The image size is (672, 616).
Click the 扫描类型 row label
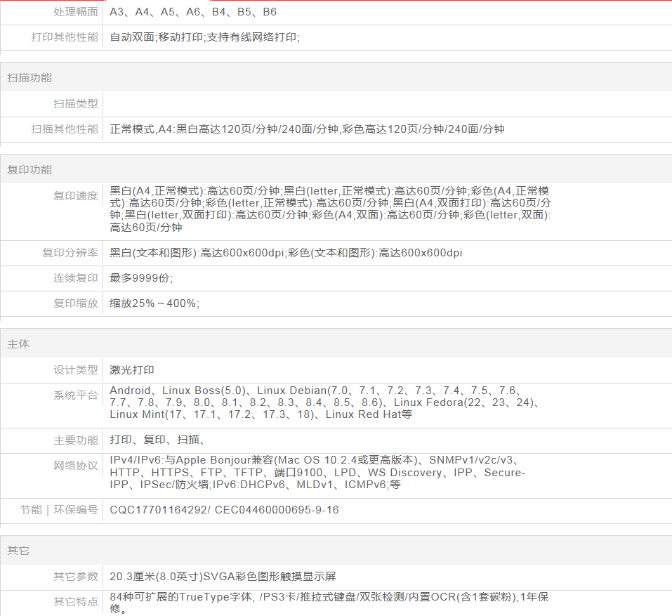(76, 104)
